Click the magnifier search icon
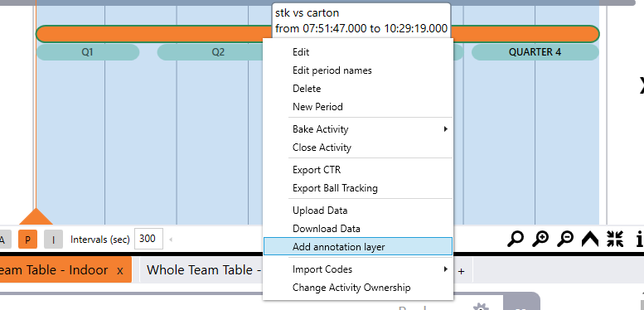This screenshot has width=644, height=310. click(515, 239)
